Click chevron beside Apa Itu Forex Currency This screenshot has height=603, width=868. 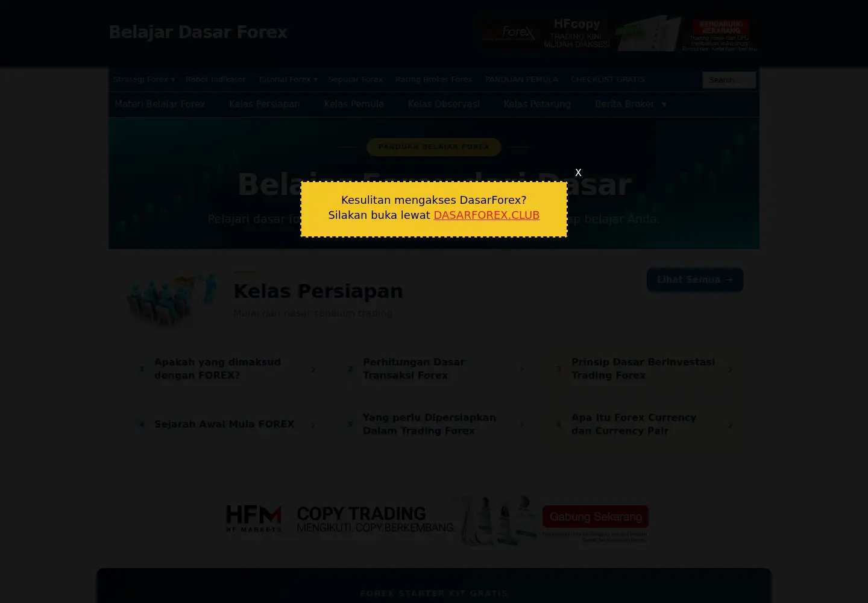tap(730, 425)
